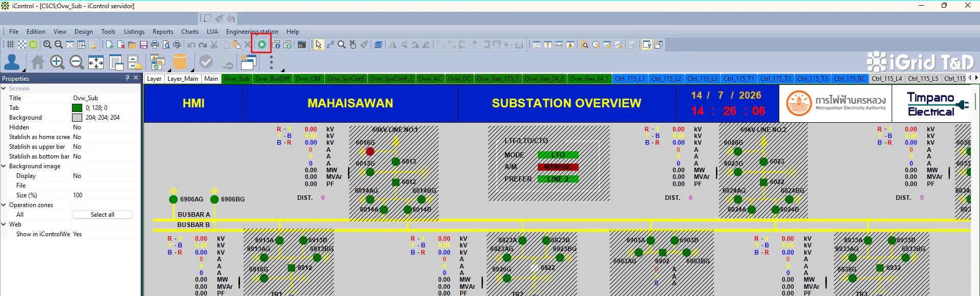Screen dimensions: 980x296
Task: Click the small green ID badge icon
Action: point(33,45)
